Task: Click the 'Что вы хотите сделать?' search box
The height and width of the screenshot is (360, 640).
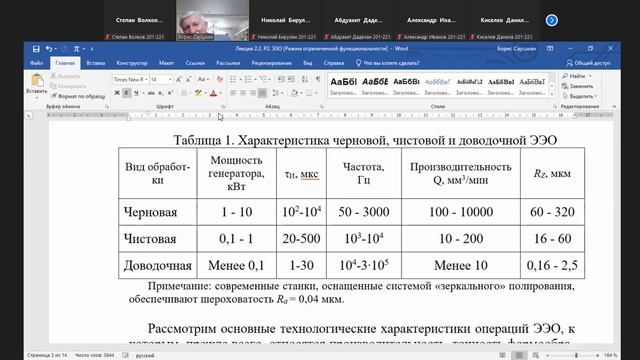Action: point(388,63)
